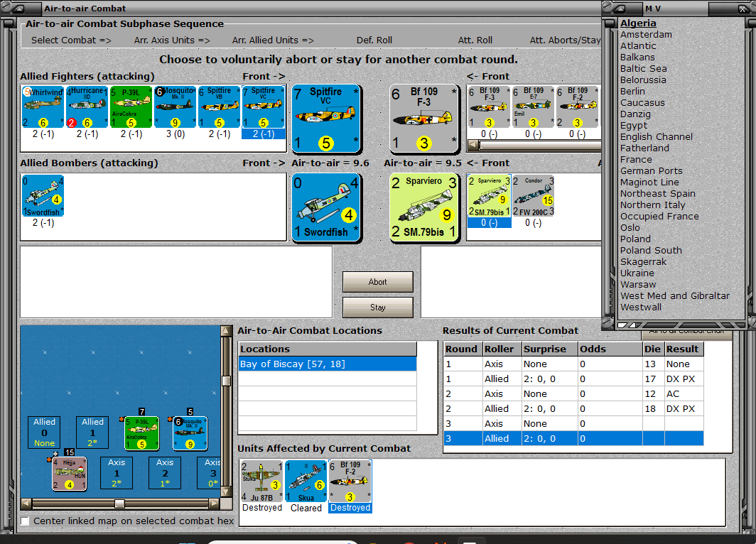Click the Locations column header
This screenshot has height=544, width=756.
click(328, 349)
